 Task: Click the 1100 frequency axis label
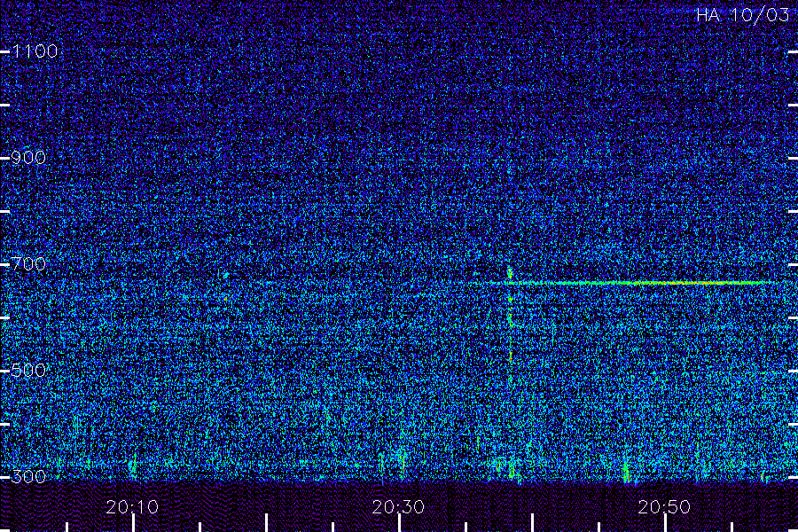coord(35,51)
